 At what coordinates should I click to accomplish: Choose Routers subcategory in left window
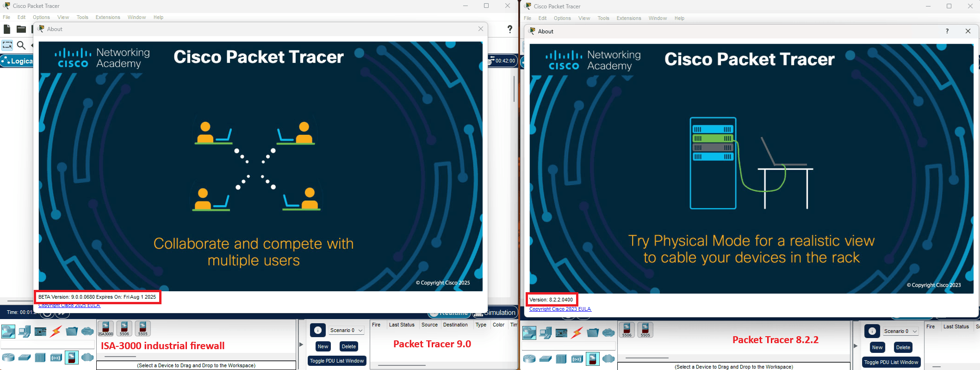coord(8,357)
